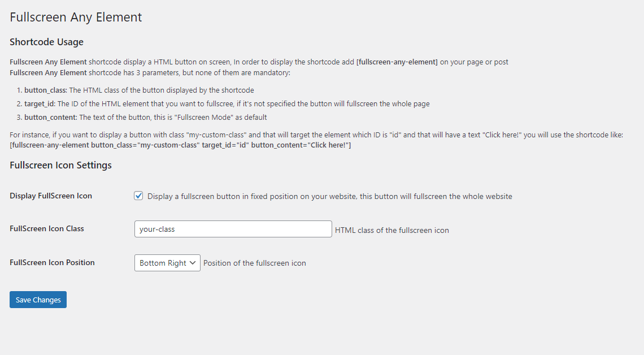
Task: Click the Shortcode Usage heading
Action: click(x=46, y=42)
